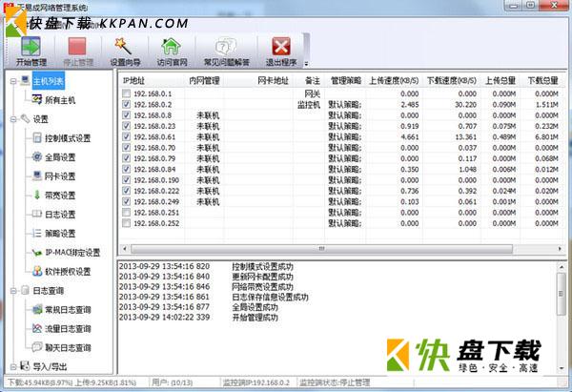Sort by 内网管理 column header
The width and height of the screenshot is (572, 392).
click(x=204, y=81)
